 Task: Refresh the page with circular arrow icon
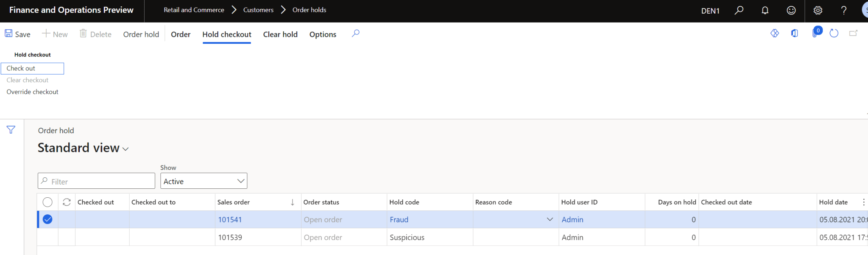[x=834, y=34]
